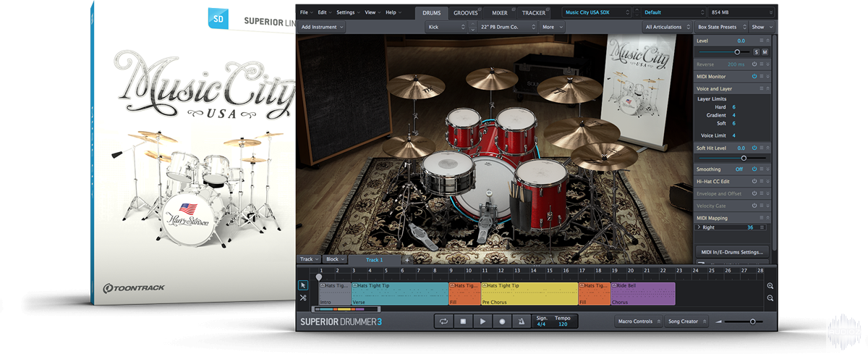Open the View menu

[x=373, y=12]
